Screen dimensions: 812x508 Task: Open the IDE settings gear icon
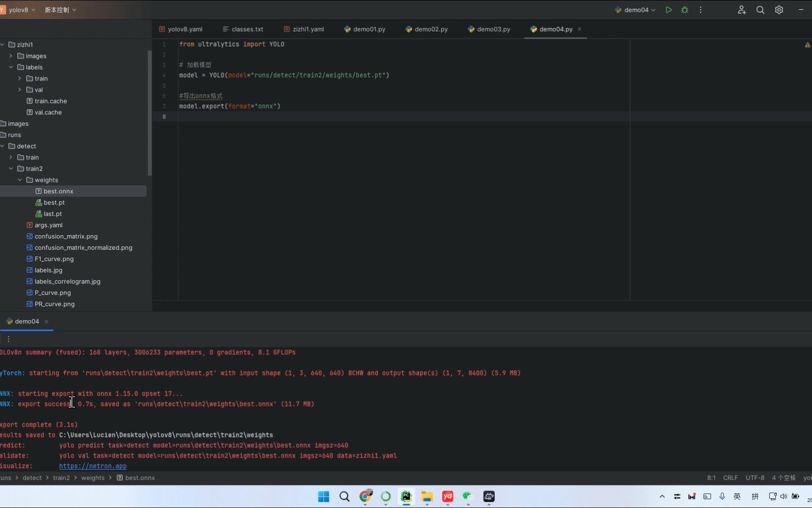(779, 10)
